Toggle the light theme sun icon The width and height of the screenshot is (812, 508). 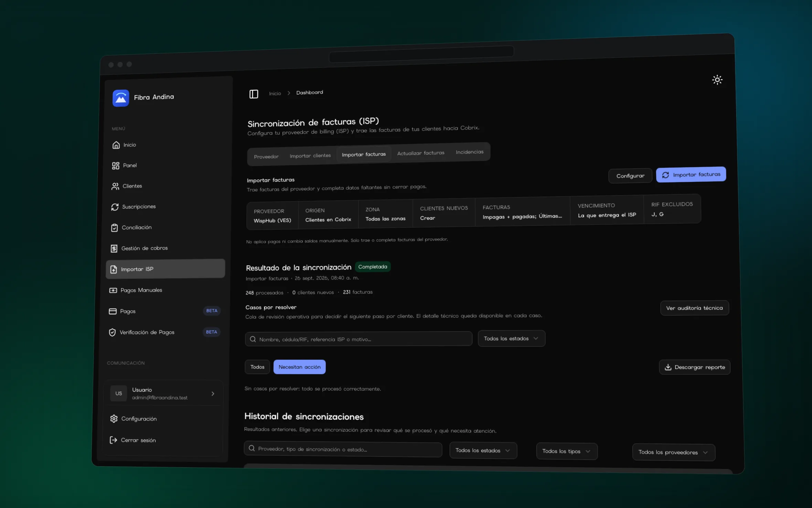tap(717, 80)
